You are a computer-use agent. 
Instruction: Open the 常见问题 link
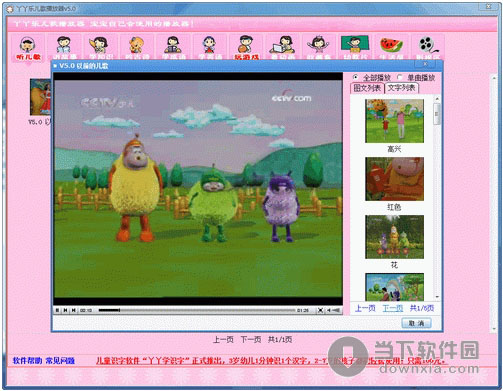[x=60, y=360]
